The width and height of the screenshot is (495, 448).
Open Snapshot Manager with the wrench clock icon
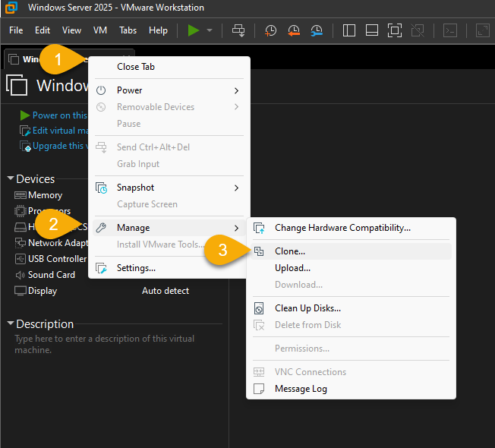click(x=317, y=30)
